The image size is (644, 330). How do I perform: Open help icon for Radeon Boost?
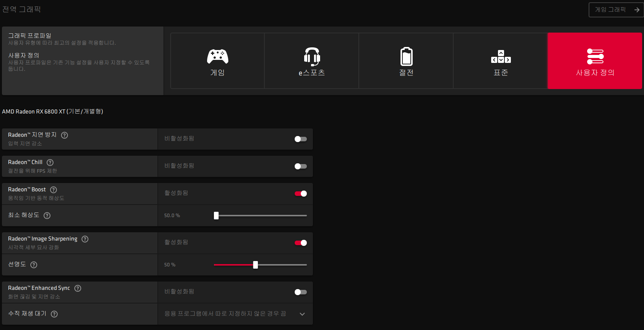(53, 190)
